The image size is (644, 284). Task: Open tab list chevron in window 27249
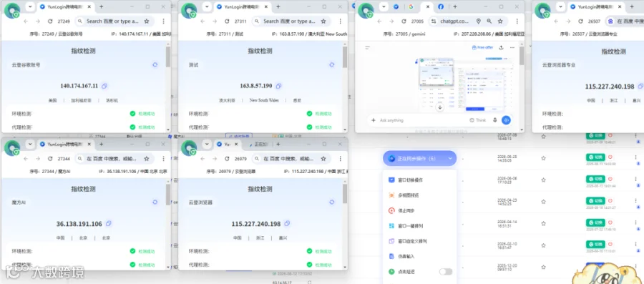(x=29, y=7)
